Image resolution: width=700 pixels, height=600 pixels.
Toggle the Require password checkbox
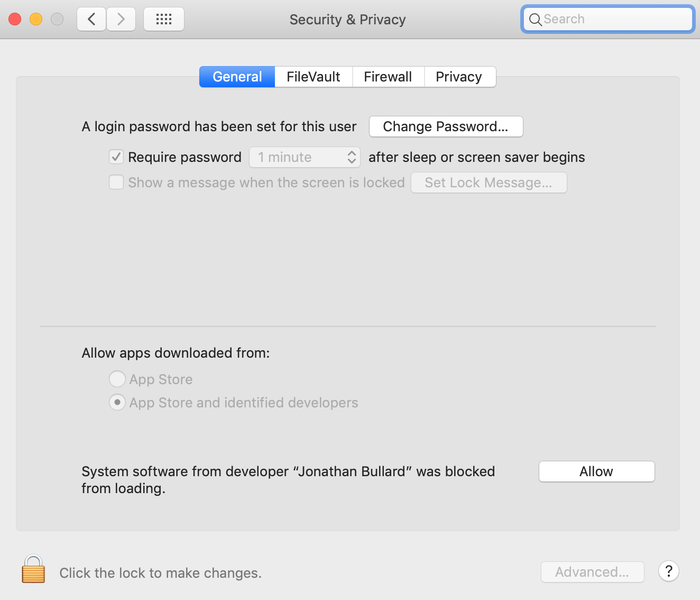tap(116, 157)
